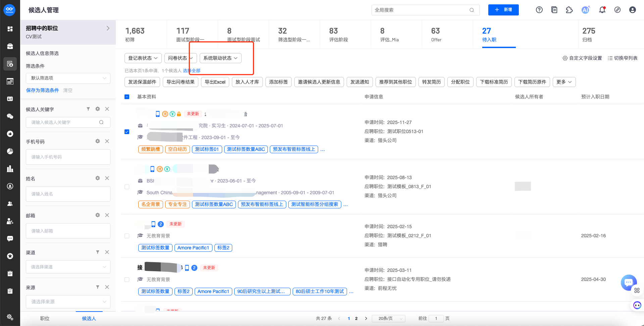Open the documents icon in the top bar
Image resolution: width=644 pixels, height=326 pixels.
(554, 10)
